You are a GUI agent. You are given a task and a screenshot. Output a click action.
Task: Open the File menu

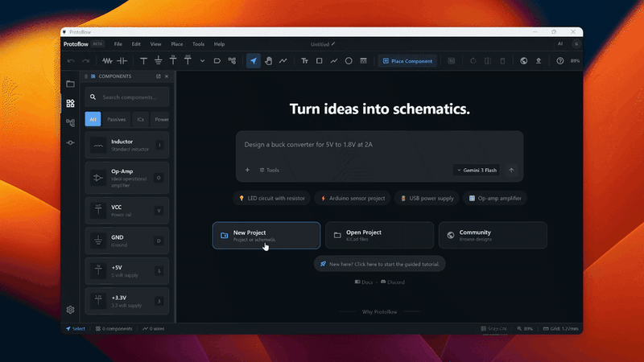tap(118, 44)
